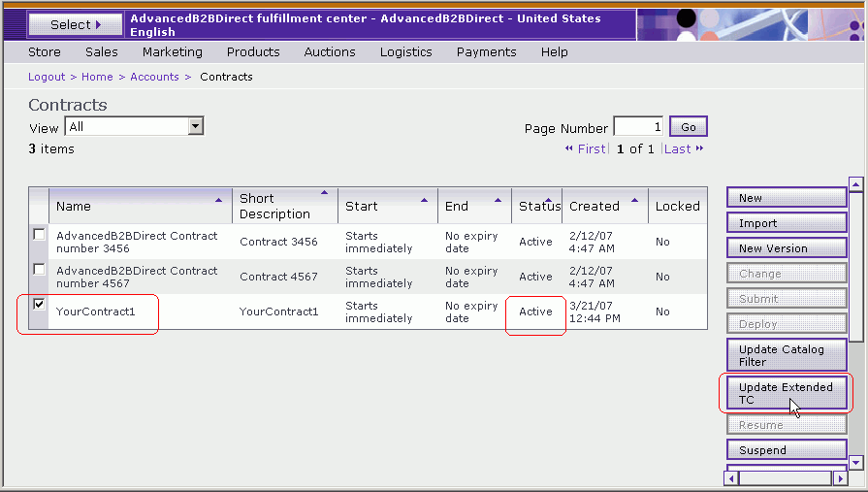The image size is (868, 492).
Task: Click the scroll down arrow of button panel
Action: tap(855, 462)
